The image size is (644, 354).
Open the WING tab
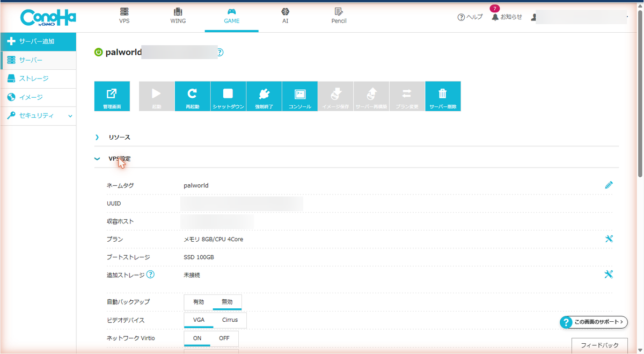click(x=178, y=16)
